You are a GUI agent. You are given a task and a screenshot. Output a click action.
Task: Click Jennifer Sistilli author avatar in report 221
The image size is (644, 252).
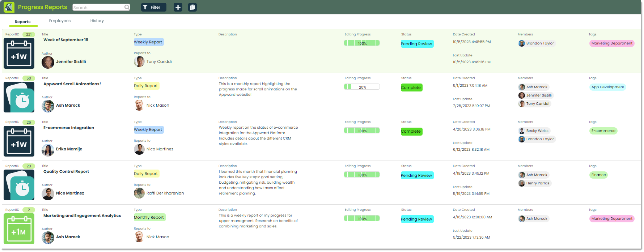tap(48, 62)
